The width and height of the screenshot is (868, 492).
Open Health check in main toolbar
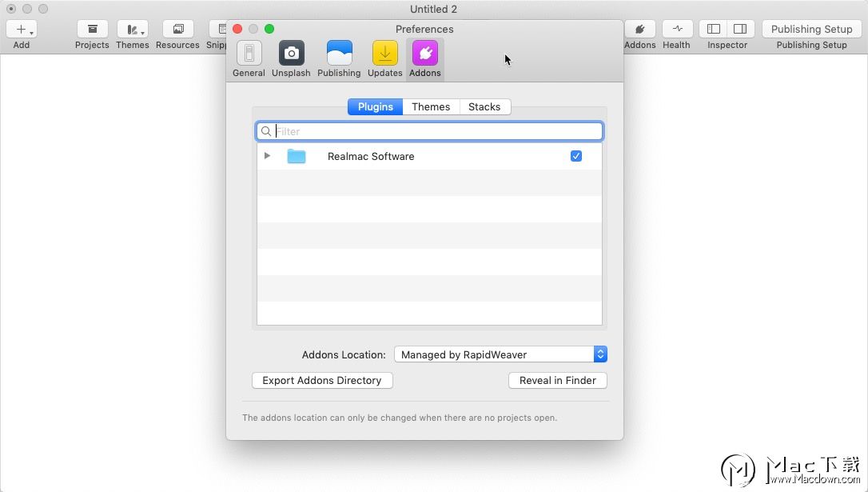tap(677, 30)
